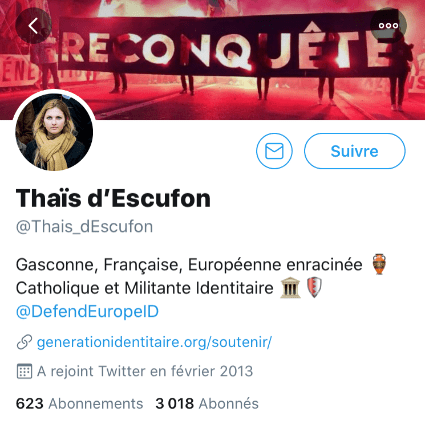Open the 3 018 Abonnés followers list
Viewport: 425px width, 424px height.
pyautogui.click(x=207, y=404)
